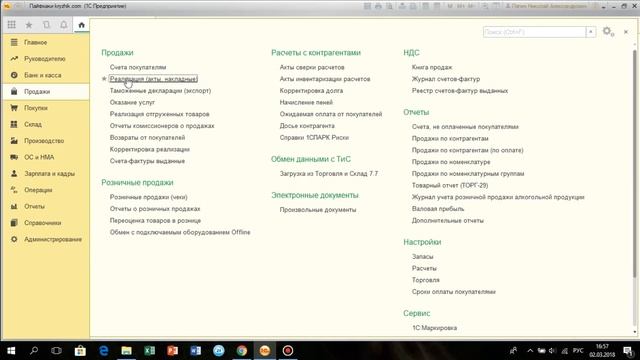This screenshot has height=360, width=640.
Task: Open Отчеты о розничных продажах
Action: pyautogui.click(x=155, y=209)
